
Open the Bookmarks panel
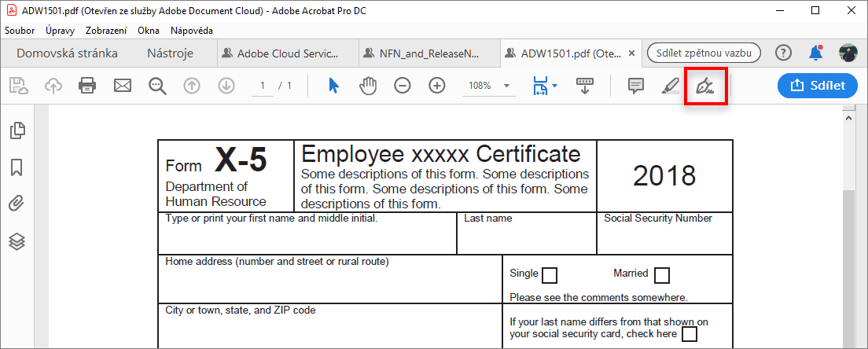click(17, 167)
